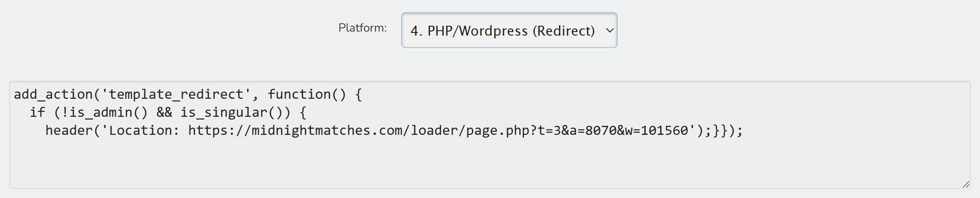Click the chevron arrow on the Platform selector

click(610, 31)
